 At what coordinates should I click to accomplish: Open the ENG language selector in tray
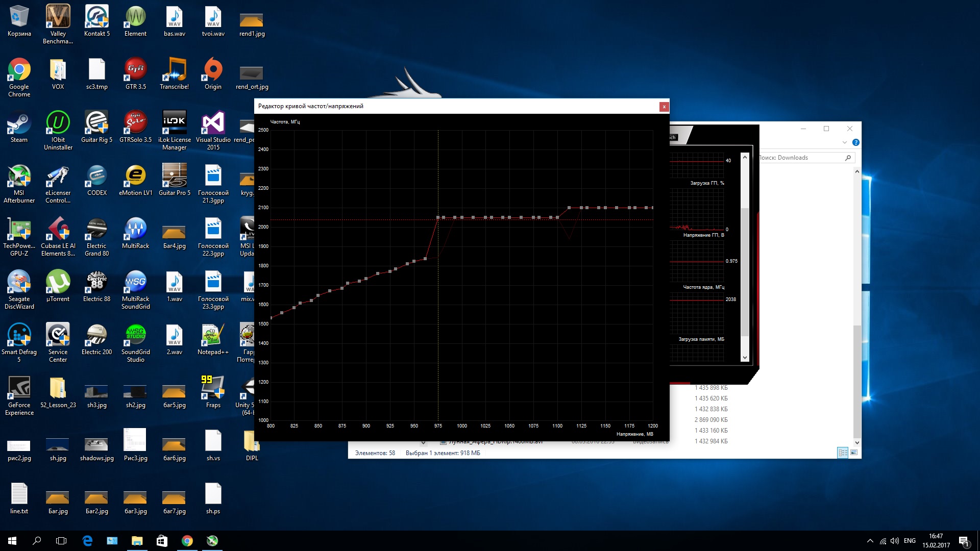point(910,541)
